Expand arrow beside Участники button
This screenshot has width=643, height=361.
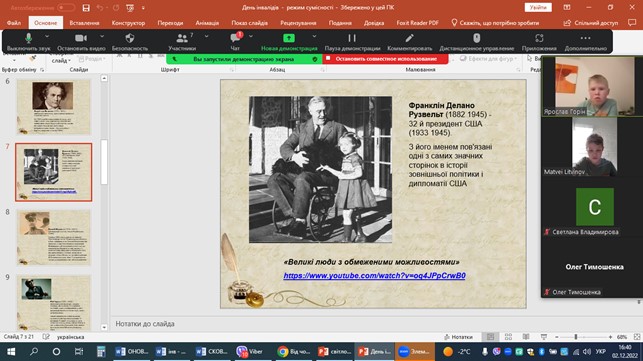tap(206, 37)
